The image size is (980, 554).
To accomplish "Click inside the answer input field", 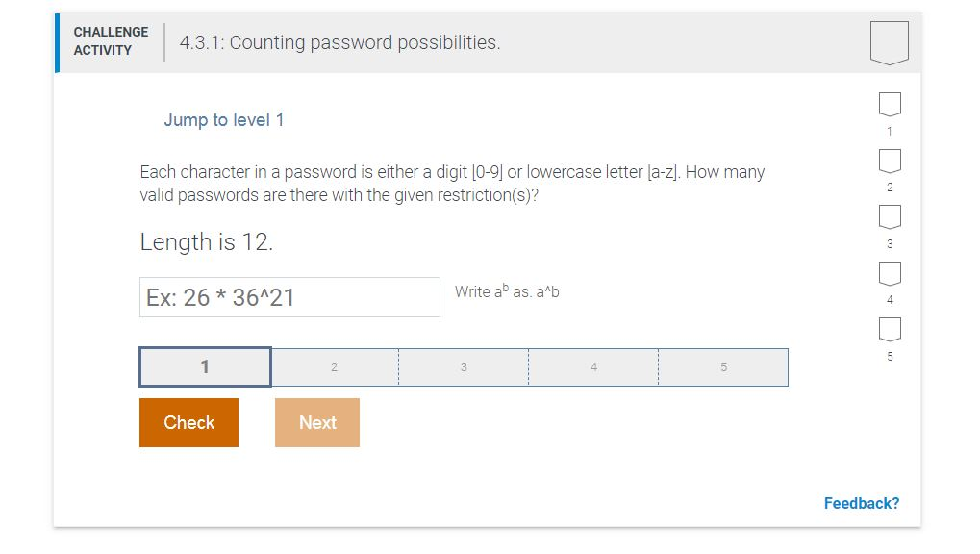I will (289, 296).
